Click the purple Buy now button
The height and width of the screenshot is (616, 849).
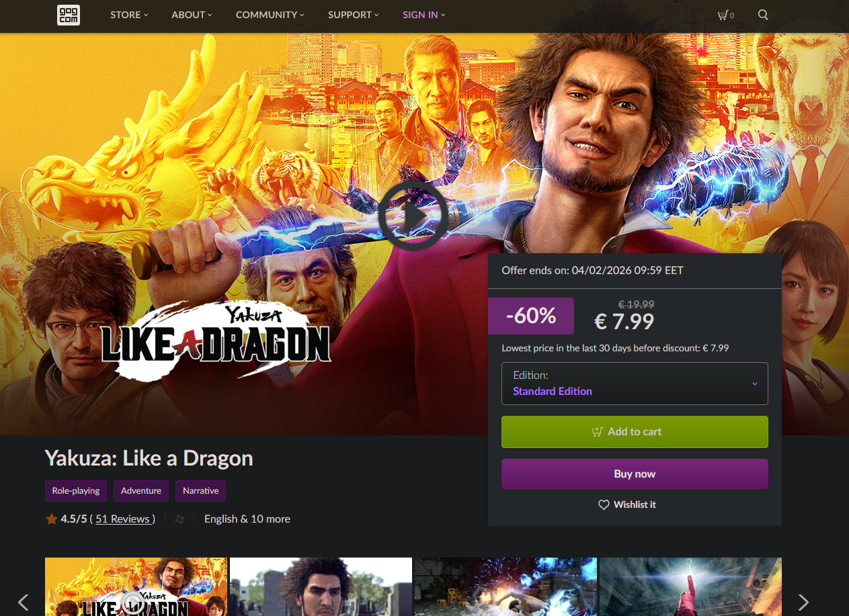[635, 474]
